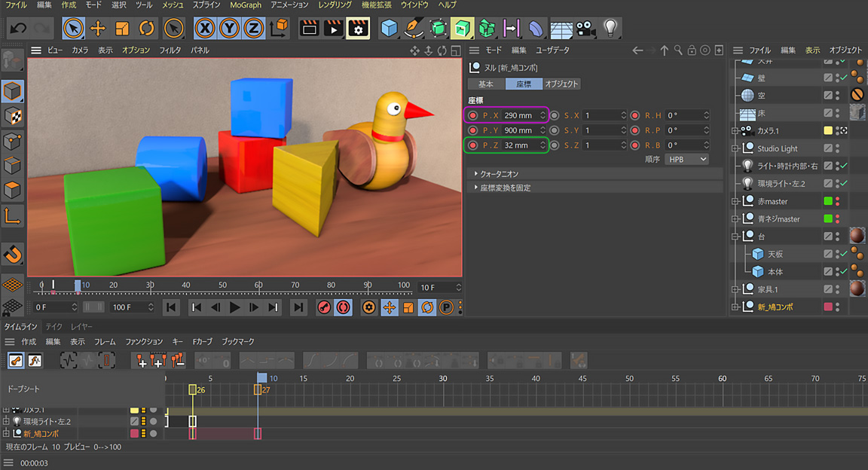Click the Cube primitive icon in toolbar

pos(389,29)
